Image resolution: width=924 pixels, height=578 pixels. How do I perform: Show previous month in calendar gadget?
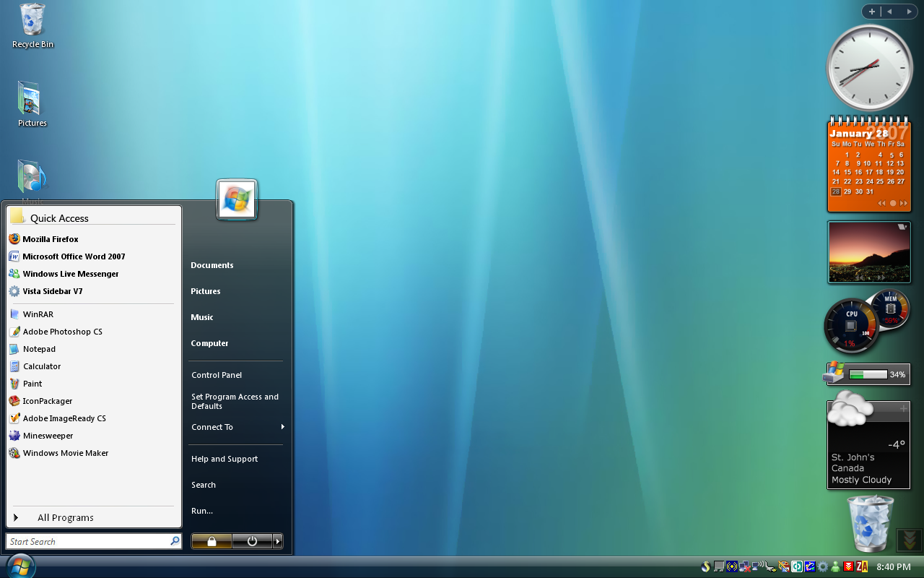tap(881, 203)
